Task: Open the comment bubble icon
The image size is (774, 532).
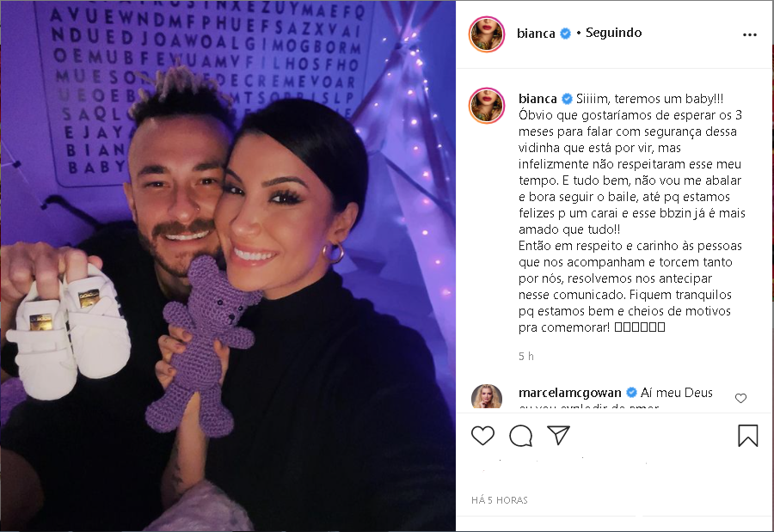Action: click(x=520, y=435)
